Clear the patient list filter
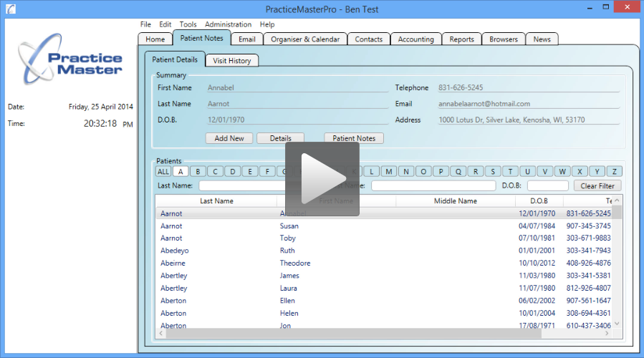This screenshot has height=358, width=644. (597, 186)
